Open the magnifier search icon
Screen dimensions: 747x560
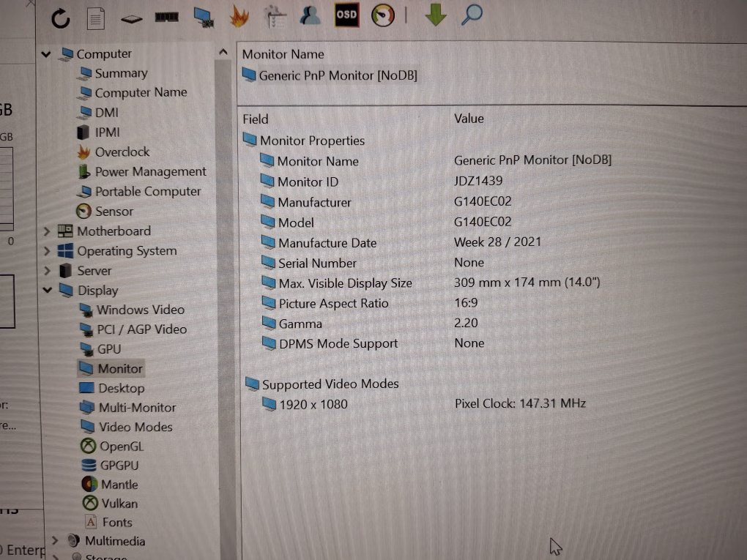click(472, 15)
